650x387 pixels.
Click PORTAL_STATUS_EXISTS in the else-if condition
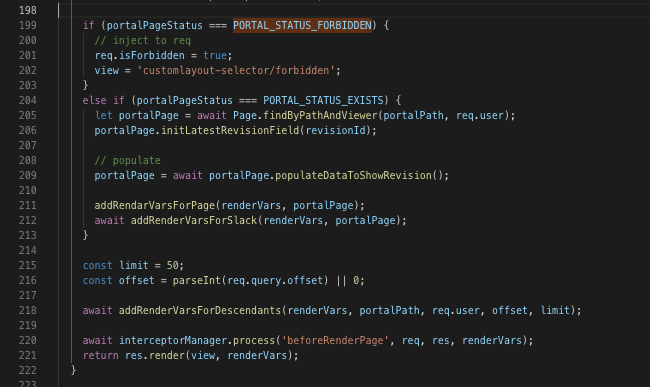pyautogui.click(x=323, y=100)
